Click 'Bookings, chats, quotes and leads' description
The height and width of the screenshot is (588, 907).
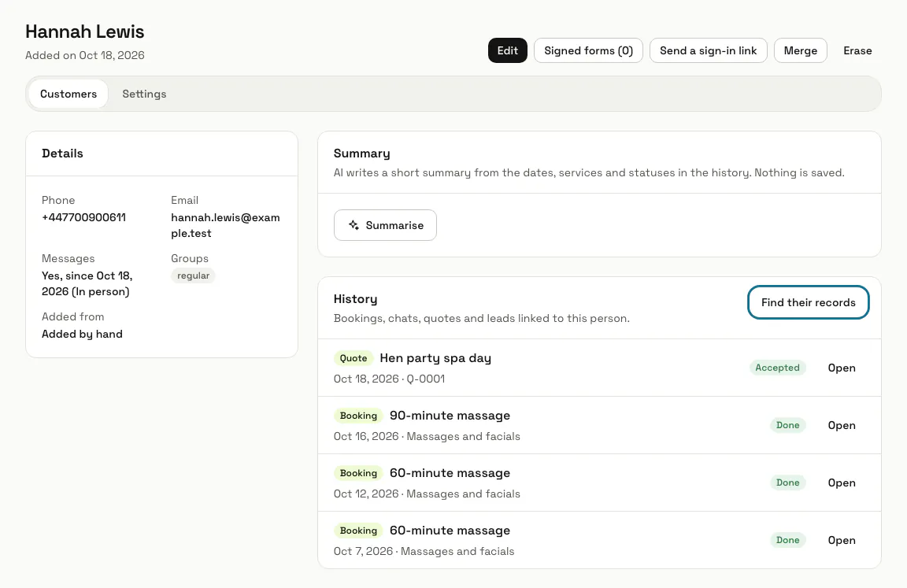click(481, 318)
